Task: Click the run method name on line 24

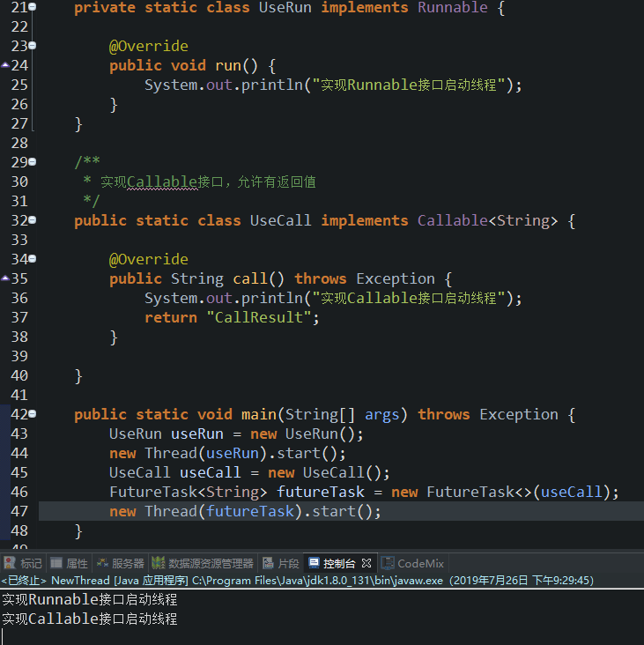Action: (x=228, y=65)
